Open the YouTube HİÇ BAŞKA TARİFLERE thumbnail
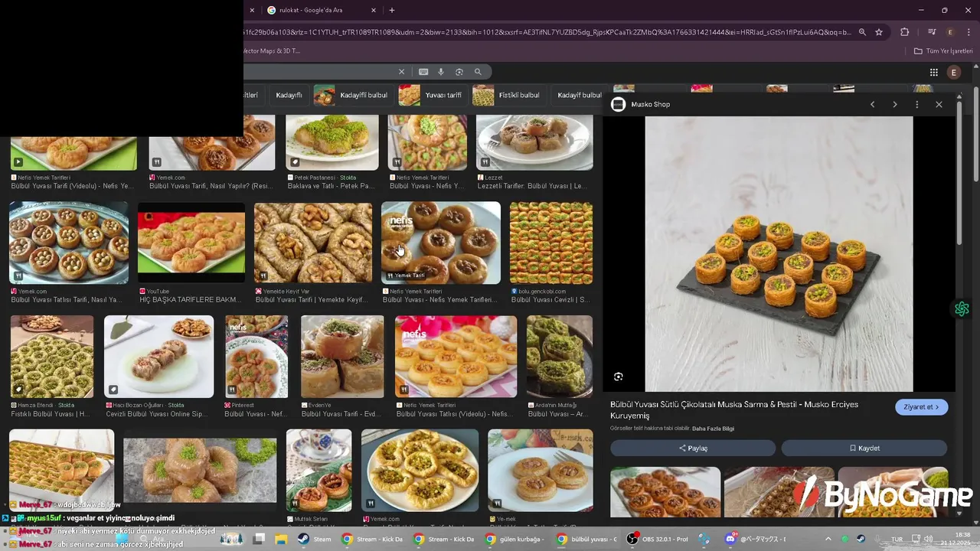 pyautogui.click(x=191, y=243)
